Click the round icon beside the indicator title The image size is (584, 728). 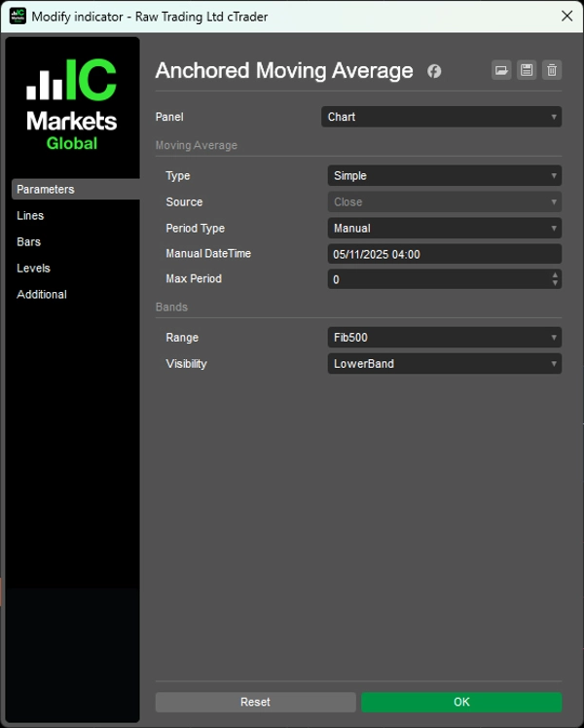coord(434,71)
